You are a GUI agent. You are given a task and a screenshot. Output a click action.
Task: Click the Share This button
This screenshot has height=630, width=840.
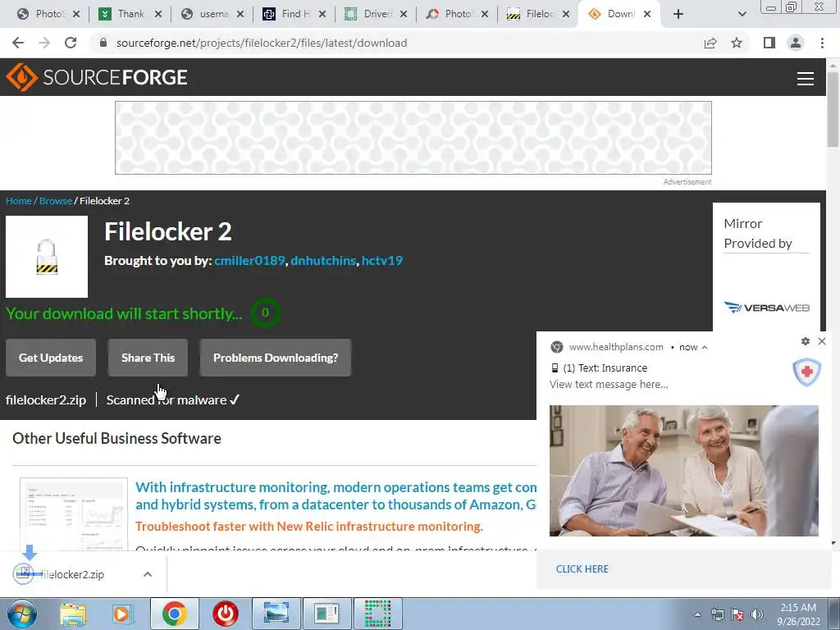(148, 358)
